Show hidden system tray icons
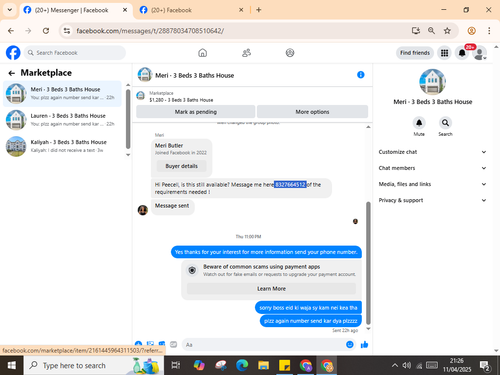500x375 pixels. (395, 366)
